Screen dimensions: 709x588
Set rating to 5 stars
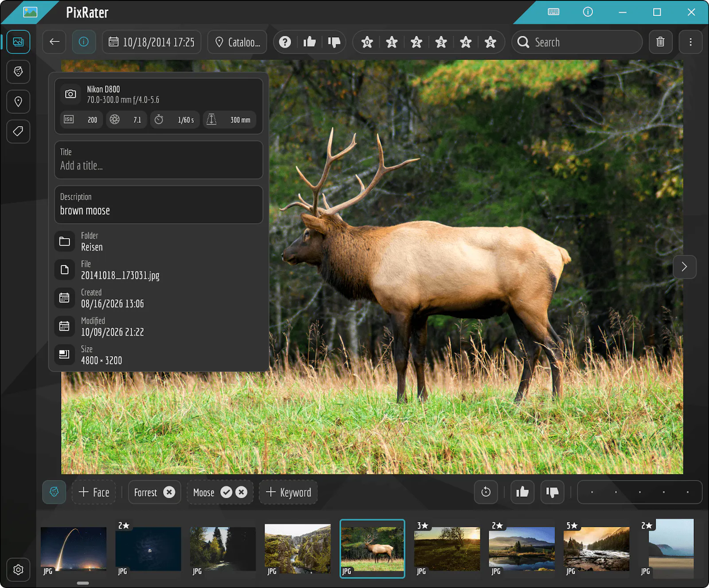490,42
